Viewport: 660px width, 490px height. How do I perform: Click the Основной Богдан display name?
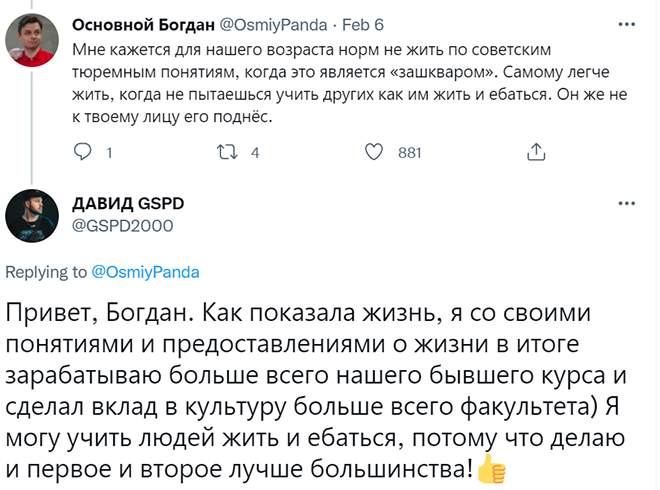143,25
